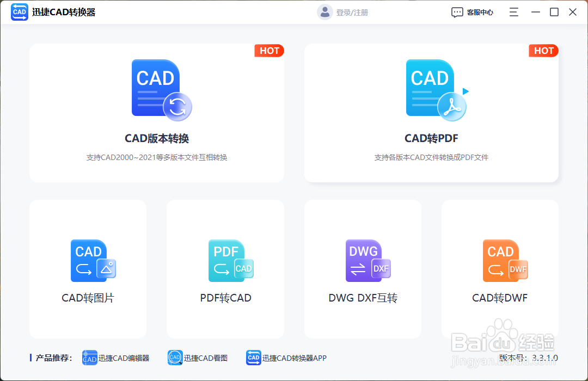
Task: Click the HOT badge on CAD转PDF card
Action: tap(543, 51)
